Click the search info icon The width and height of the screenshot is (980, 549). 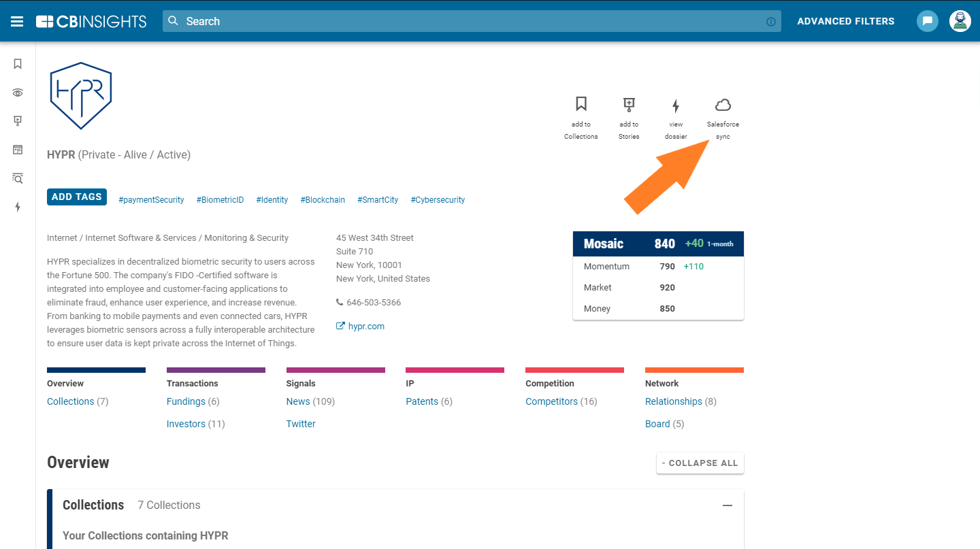[x=771, y=22]
